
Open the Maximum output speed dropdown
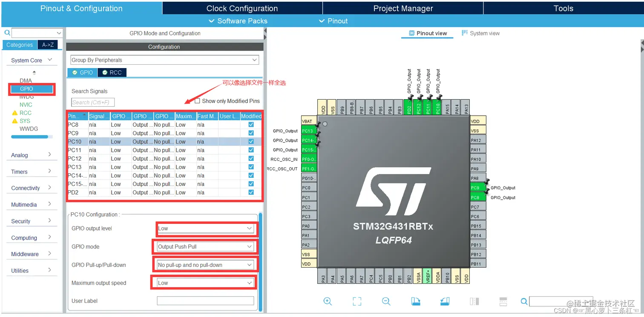(206, 283)
